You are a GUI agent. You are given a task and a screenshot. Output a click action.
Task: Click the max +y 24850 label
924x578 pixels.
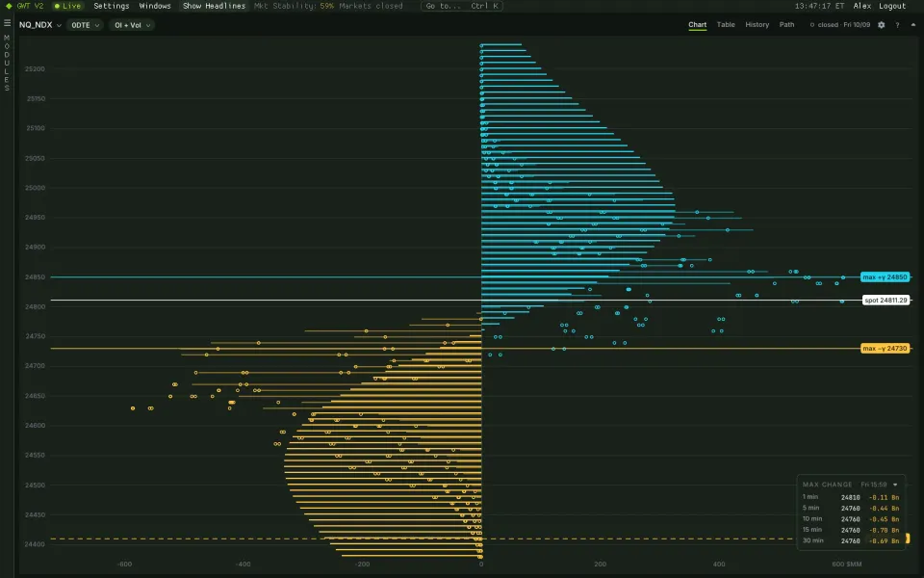885,277
